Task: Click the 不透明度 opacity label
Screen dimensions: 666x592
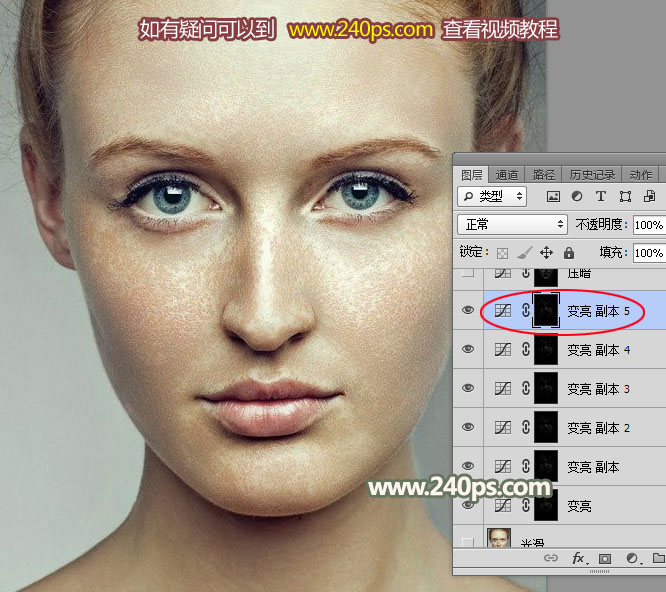Action: 601,224
